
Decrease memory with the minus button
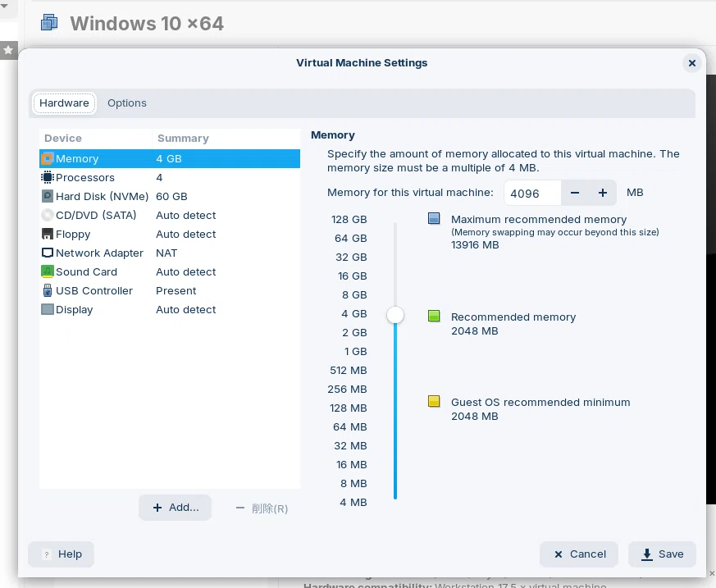575,193
